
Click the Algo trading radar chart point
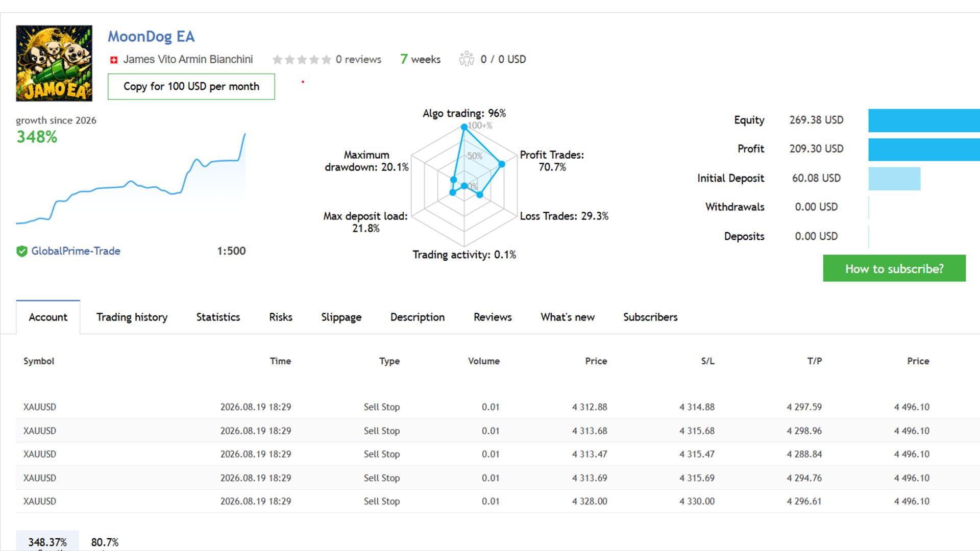[x=464, y=127]
